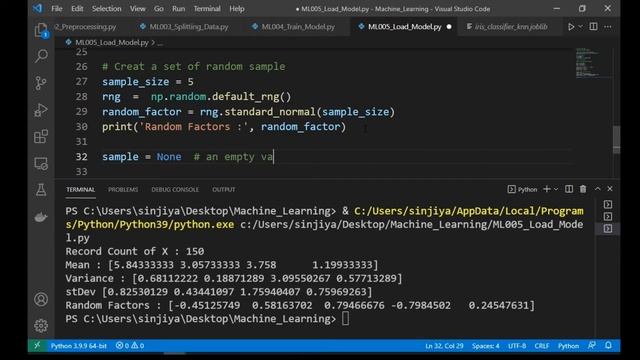Open the Explorer view in activity bar
This screenshot has width=640, height=360.
[x=41, y=30]
